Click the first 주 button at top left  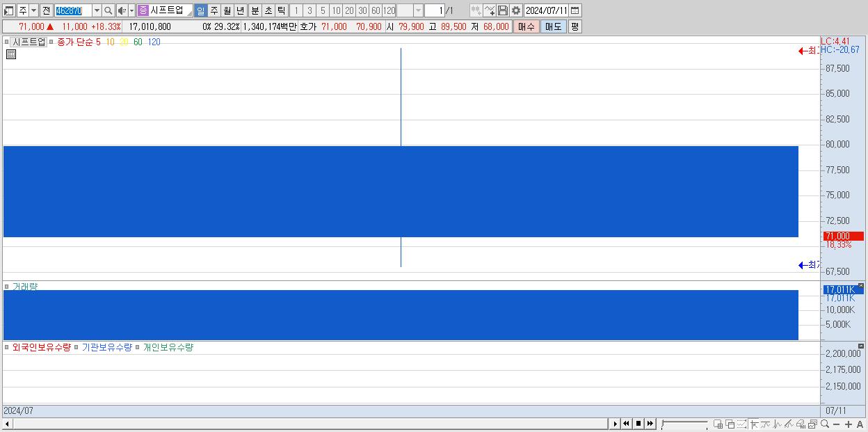pos(23,10)
